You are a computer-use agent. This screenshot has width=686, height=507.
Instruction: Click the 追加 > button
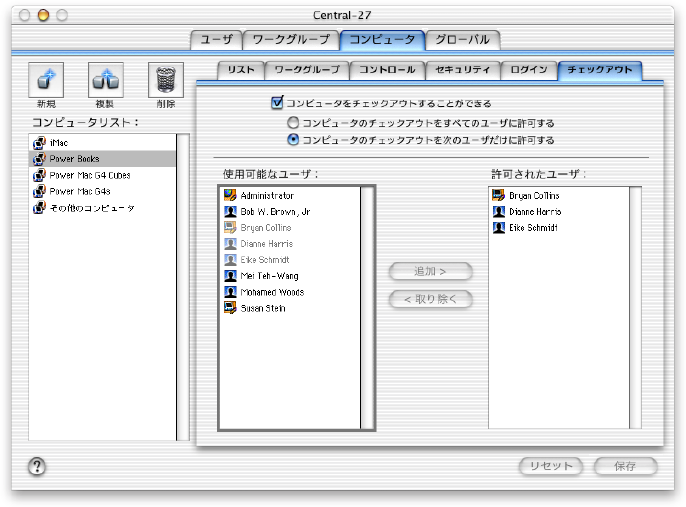pos(430,271)
